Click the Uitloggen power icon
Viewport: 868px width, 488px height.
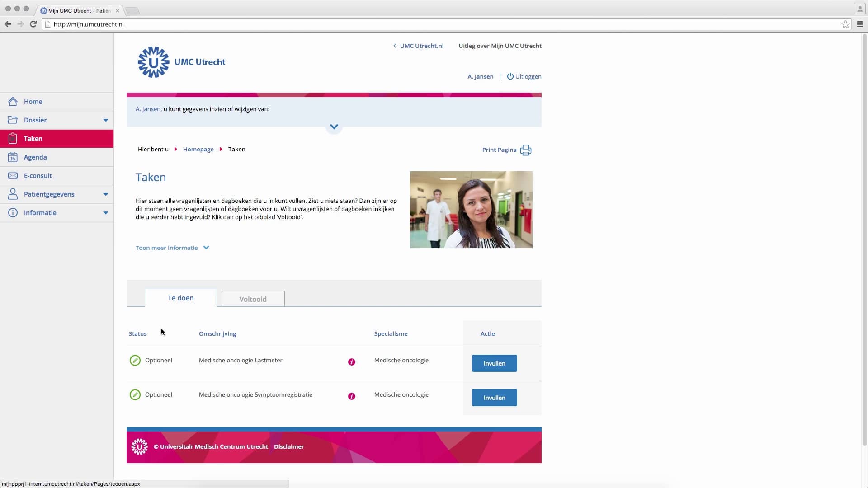510,76
